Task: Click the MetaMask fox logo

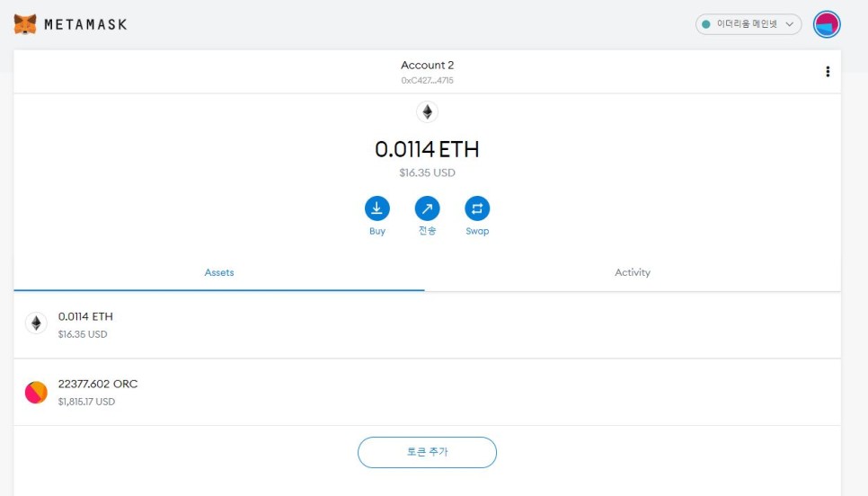Action: 25,24
